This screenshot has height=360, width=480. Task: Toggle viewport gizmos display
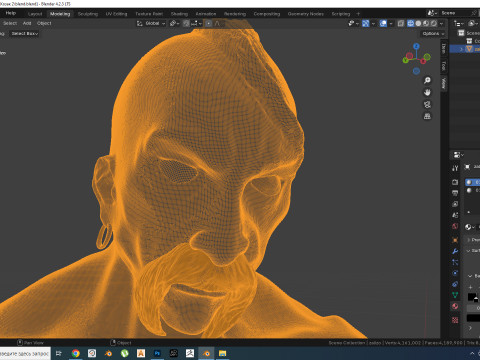(366, 23)
